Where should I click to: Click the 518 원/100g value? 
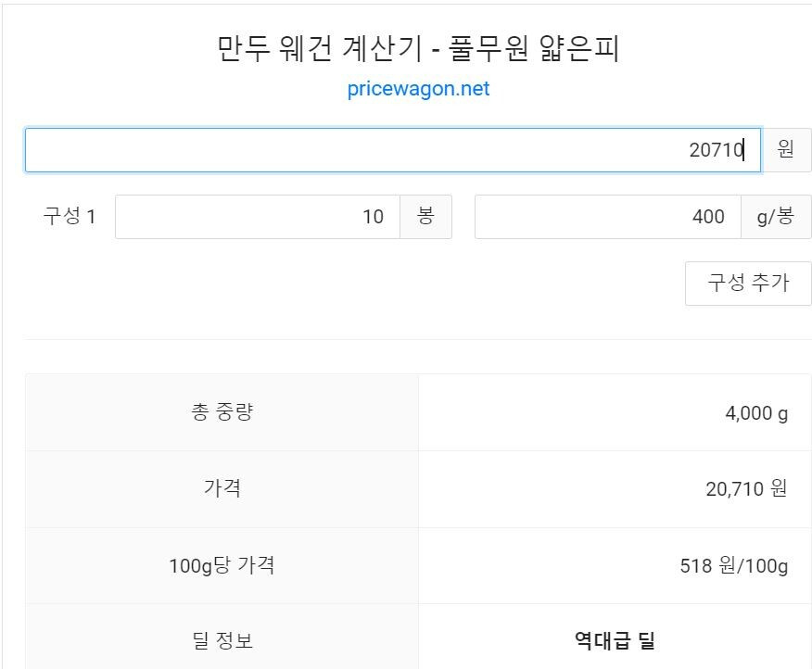click(x=734, y=565)
